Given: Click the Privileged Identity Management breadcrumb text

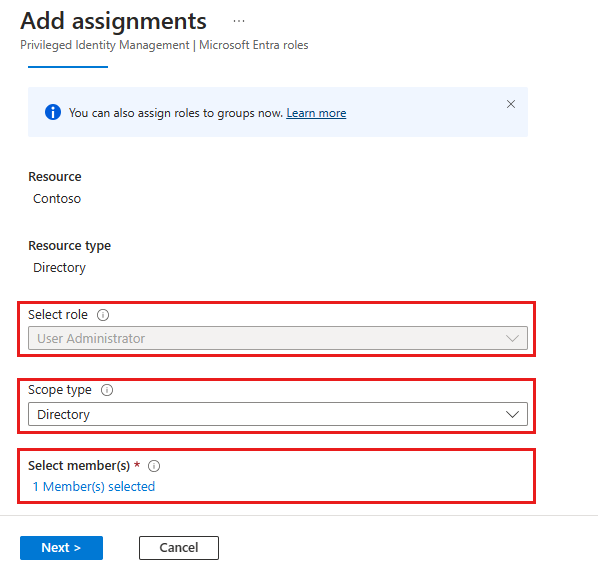Looking at the screenshot, I should click(x=104, y=45).
